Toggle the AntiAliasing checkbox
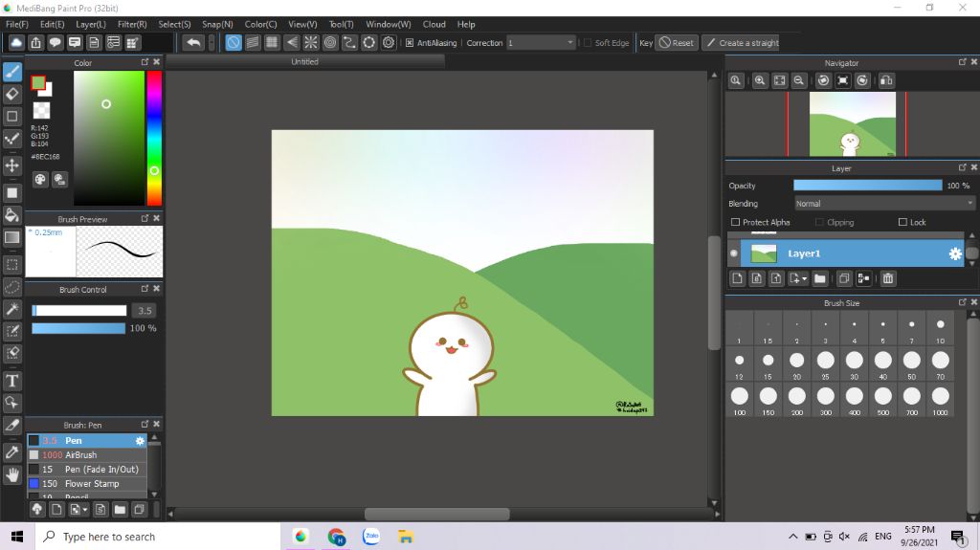Viewport: 980px width, 550px height. coord(410,43)
